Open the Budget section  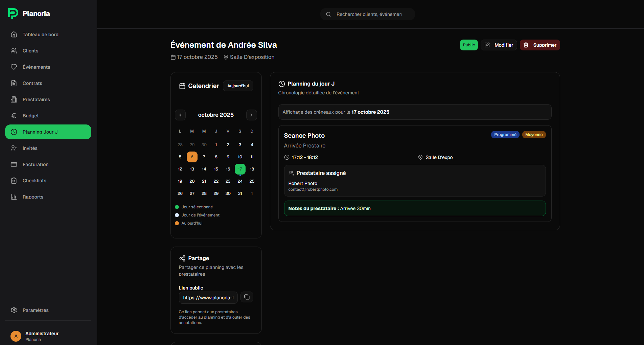pos(48,116)
